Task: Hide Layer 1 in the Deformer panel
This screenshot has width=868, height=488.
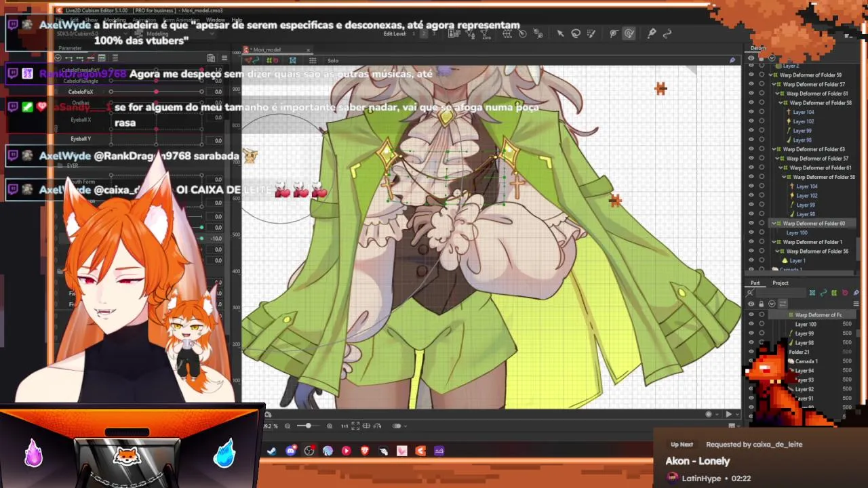Action: 751,260
